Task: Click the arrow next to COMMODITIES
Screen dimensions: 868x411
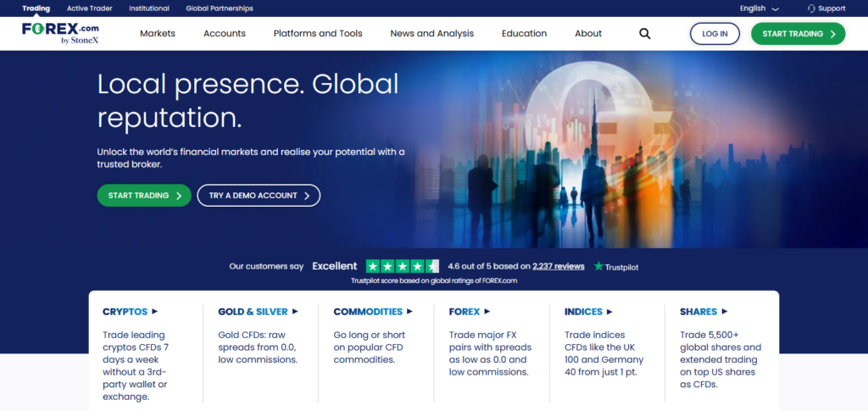Action: [x=409, y=312]
